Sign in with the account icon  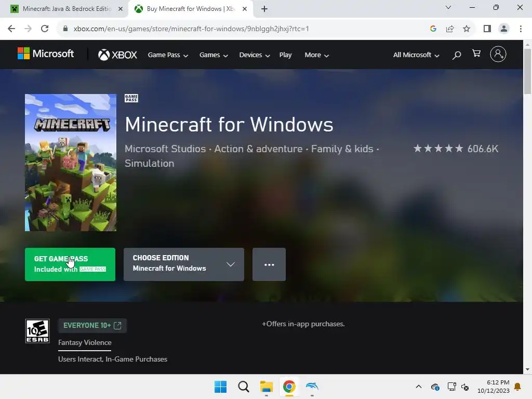point(498,54)
